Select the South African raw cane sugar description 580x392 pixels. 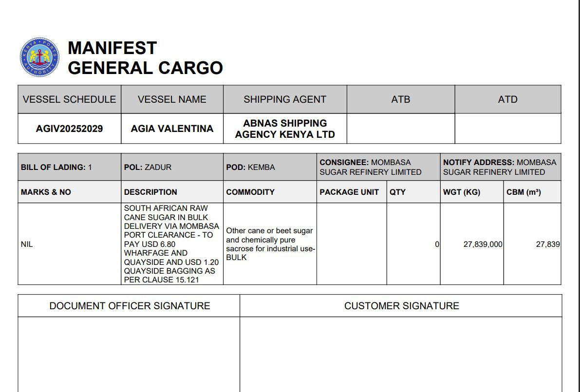pyautogui.click(x=171, y=244)
